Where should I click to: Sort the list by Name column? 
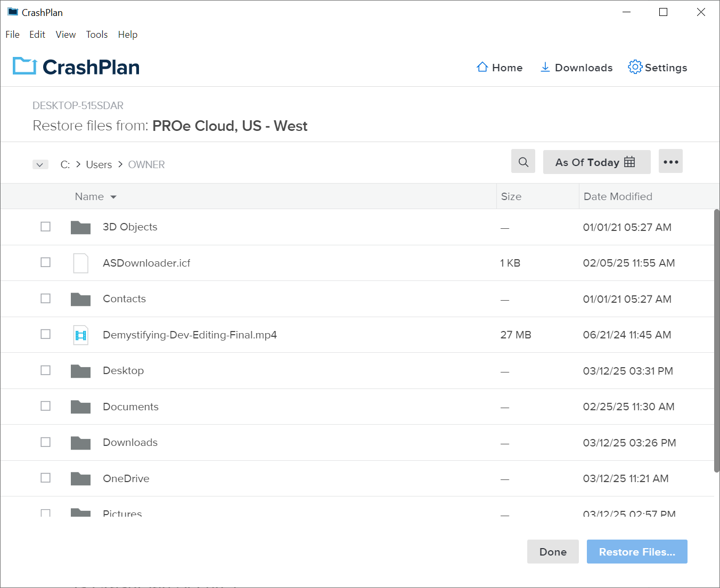coord(95,196)
